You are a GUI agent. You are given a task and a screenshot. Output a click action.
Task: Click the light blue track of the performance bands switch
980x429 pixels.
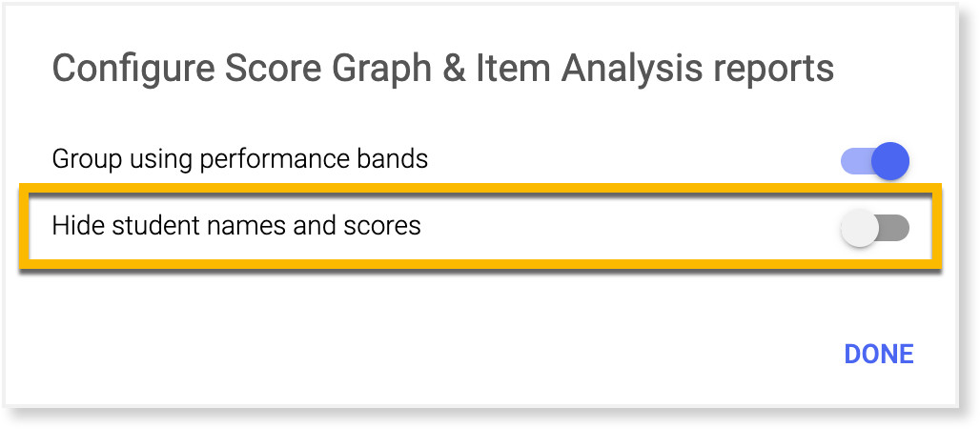[854, 161]
